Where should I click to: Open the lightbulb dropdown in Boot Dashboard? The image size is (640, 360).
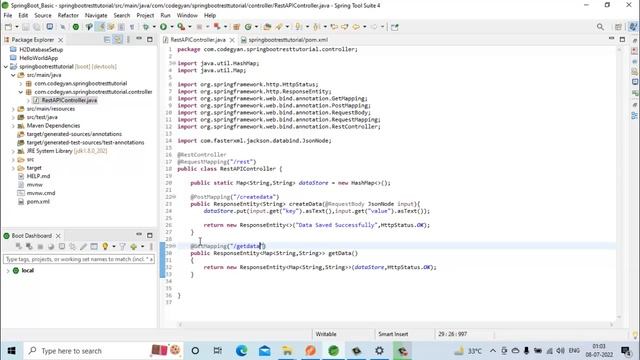pyautogui.click(x=113, y=247)
